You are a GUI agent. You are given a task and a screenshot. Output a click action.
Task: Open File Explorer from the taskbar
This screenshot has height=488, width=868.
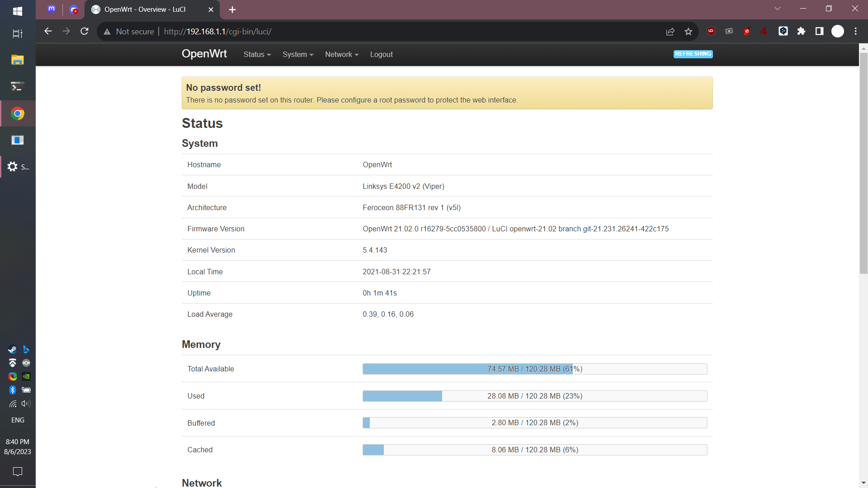pos(18,60)
